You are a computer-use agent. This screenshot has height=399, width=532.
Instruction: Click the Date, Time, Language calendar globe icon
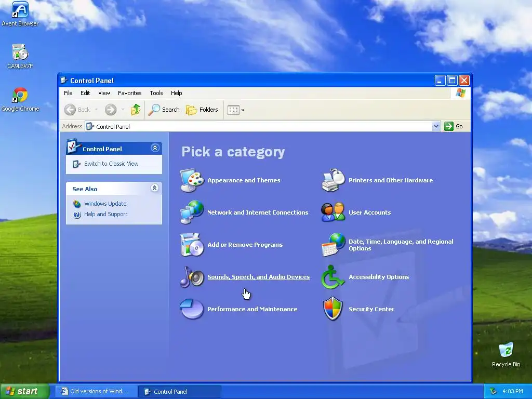coord(333,245)
